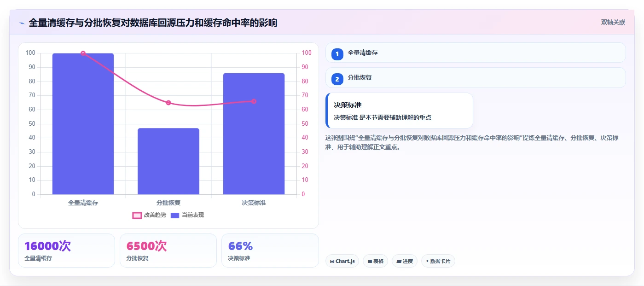Viewport: 644px width, 286px height.
Task: Click the chart title 全量清缓存与分批恢复对数据库回源压力
Action: [x=153, y=23]
